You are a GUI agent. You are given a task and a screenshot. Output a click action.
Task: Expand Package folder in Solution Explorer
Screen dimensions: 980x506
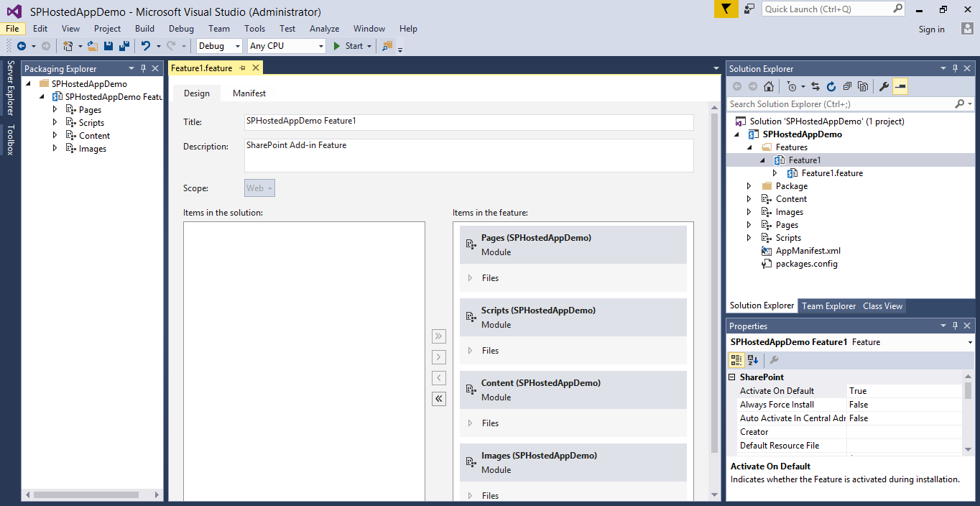click(x=749, y=186)
